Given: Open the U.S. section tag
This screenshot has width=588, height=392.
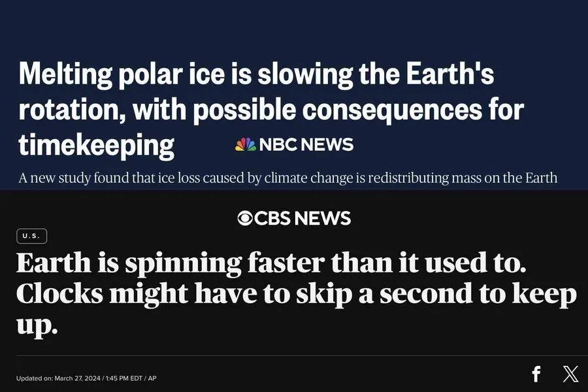Looking at the screenshot, I should (x=31, y=237).
